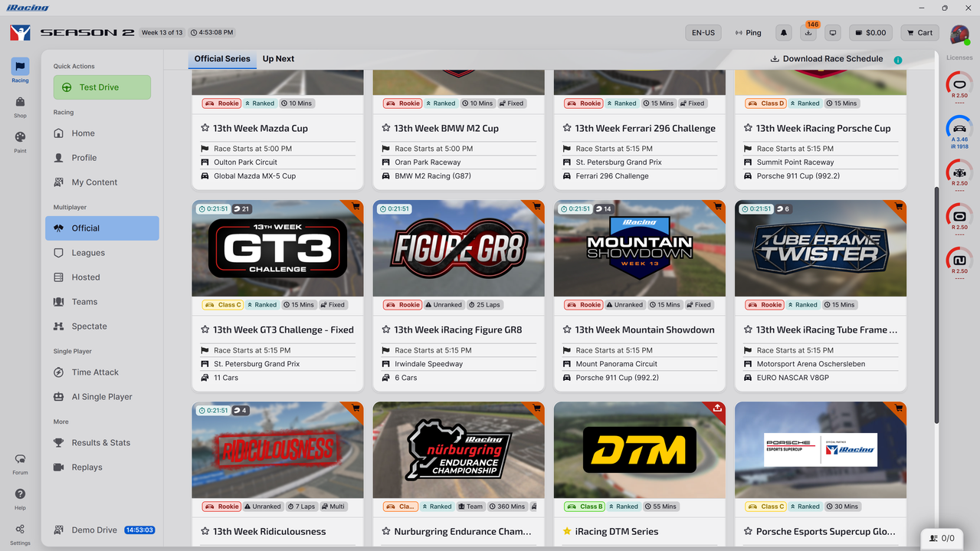Open the Forum icon
This screenshot has height=551, width=980.
click(x=20, y=463)
